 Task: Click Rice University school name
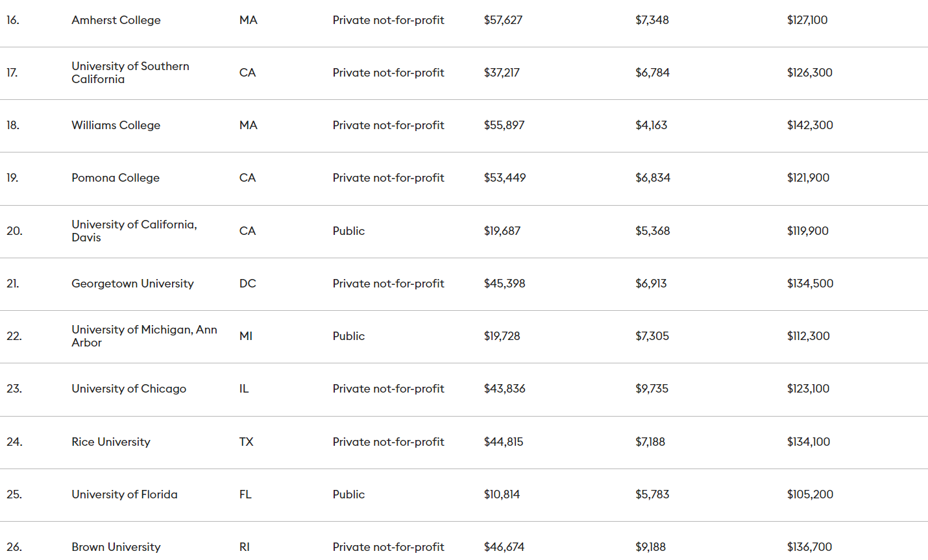(110, 442)
